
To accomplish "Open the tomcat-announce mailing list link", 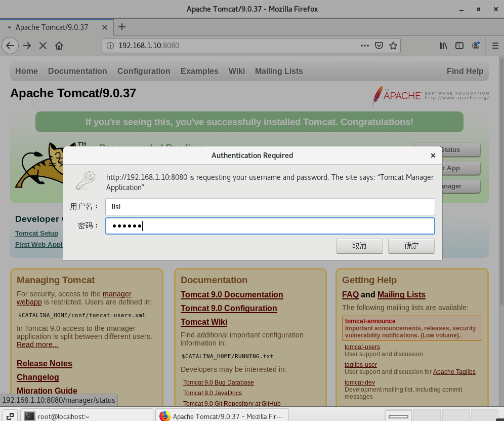I will [370, 321].
